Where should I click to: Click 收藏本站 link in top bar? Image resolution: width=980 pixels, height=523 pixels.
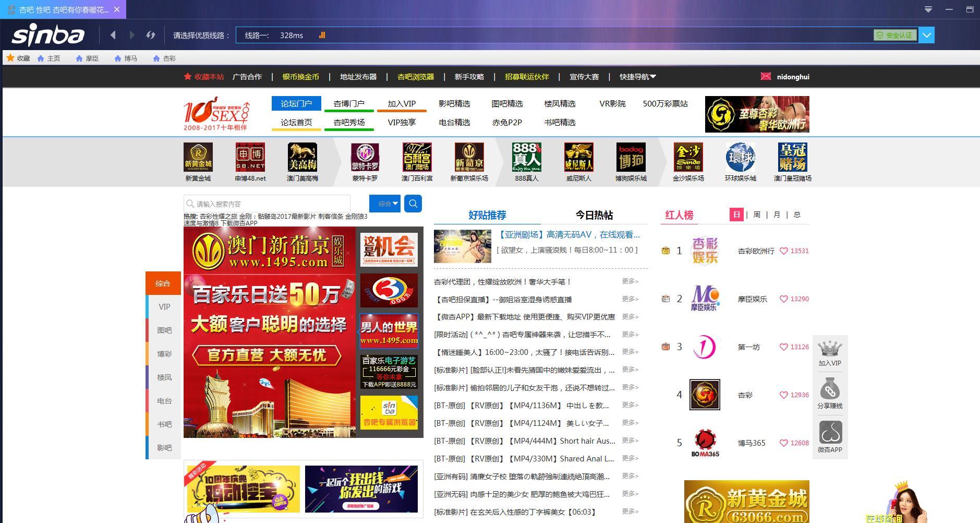click(x=204, y=77)
